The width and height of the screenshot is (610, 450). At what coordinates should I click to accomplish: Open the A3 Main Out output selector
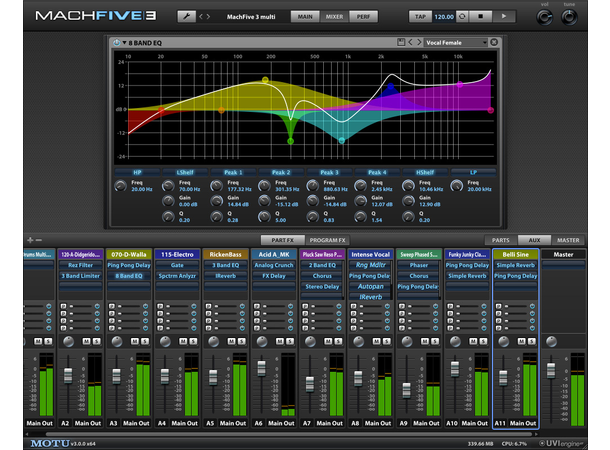(136, 423)
